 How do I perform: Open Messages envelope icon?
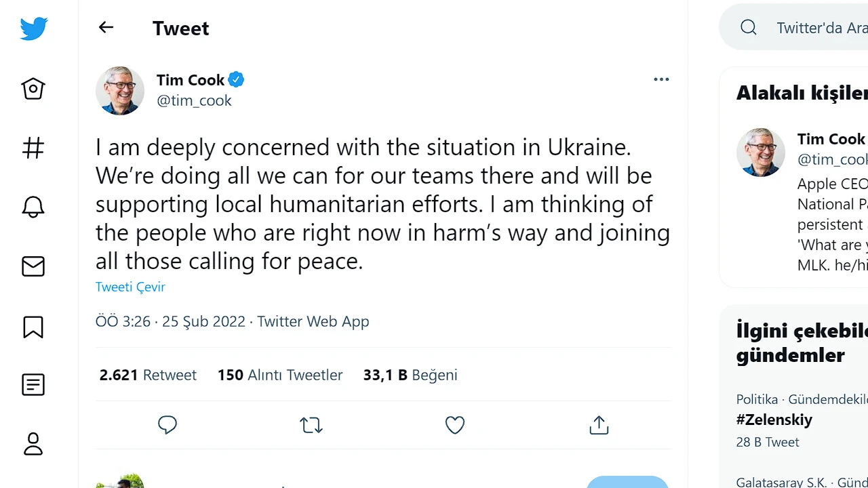33,266
